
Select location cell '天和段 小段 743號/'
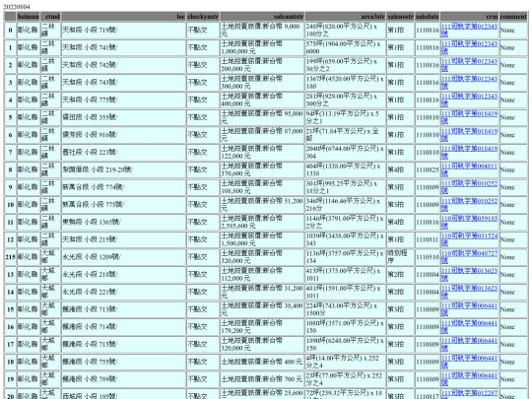click(x=123, y=83)
